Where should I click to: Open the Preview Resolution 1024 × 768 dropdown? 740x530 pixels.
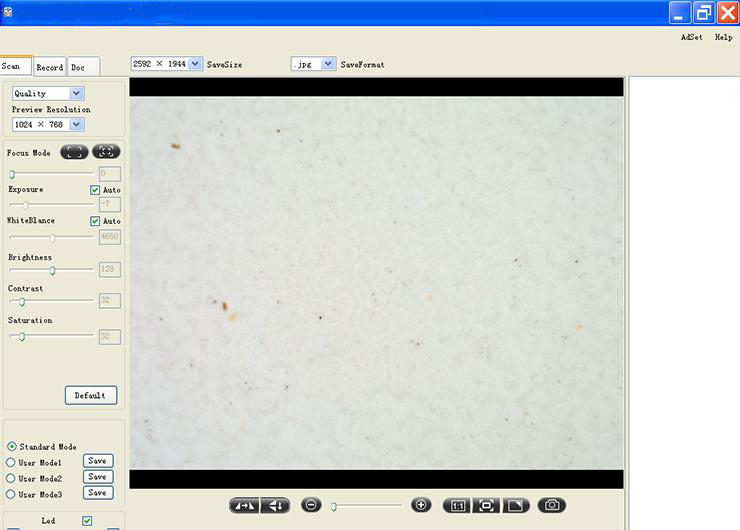48,125
